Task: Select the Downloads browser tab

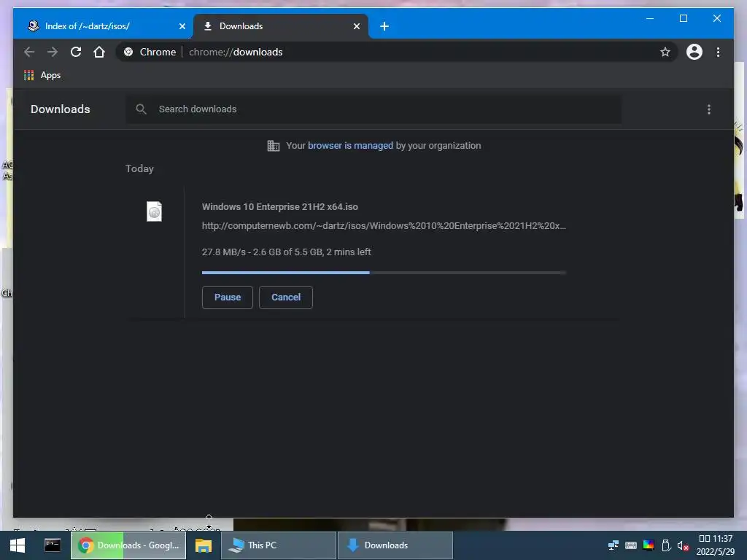Action: point(280,26)
